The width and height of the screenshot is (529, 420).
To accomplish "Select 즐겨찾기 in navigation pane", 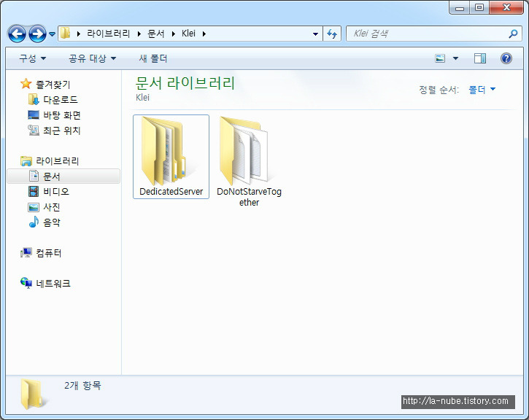I will (x=53, y=84).
